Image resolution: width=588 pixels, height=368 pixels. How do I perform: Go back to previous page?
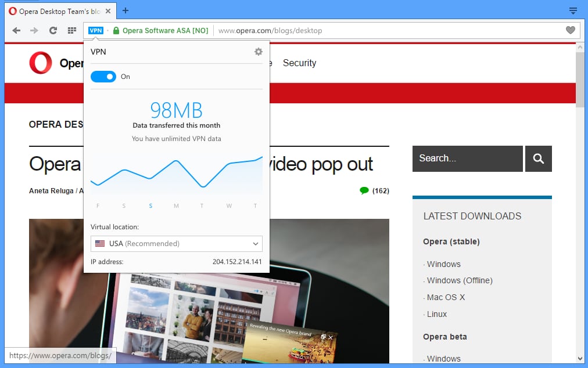click(x=16, y=30)
